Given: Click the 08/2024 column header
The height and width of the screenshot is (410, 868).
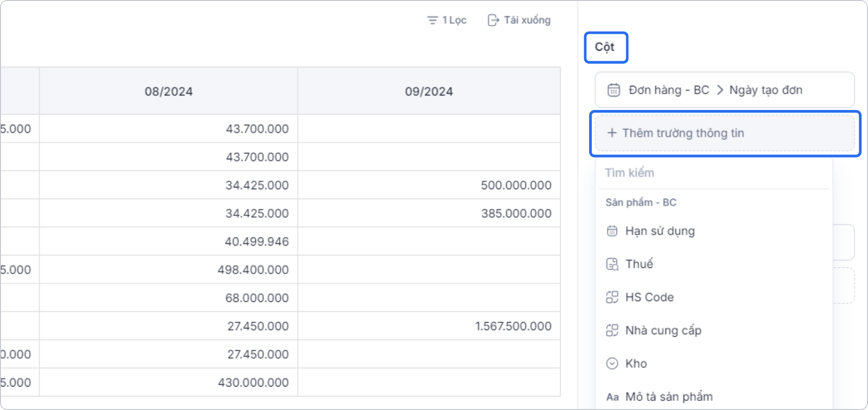Looking at the screenshot, I should click(169, 91).
